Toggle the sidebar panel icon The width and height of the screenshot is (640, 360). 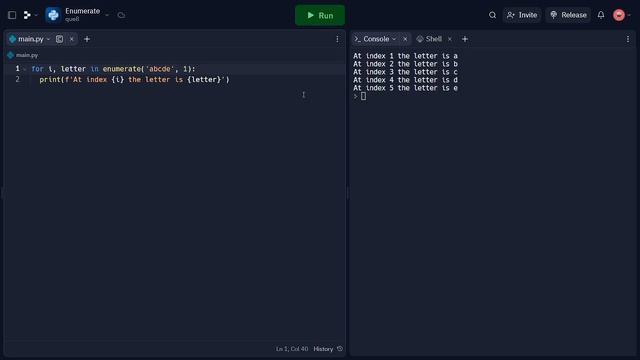click(x=12, y=15)
